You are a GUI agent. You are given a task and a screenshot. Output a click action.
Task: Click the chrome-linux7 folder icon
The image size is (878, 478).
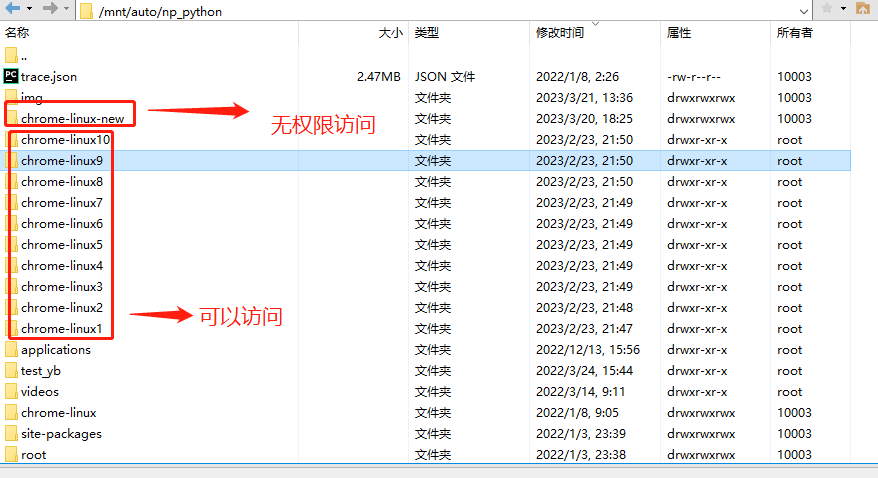[11, 202]
